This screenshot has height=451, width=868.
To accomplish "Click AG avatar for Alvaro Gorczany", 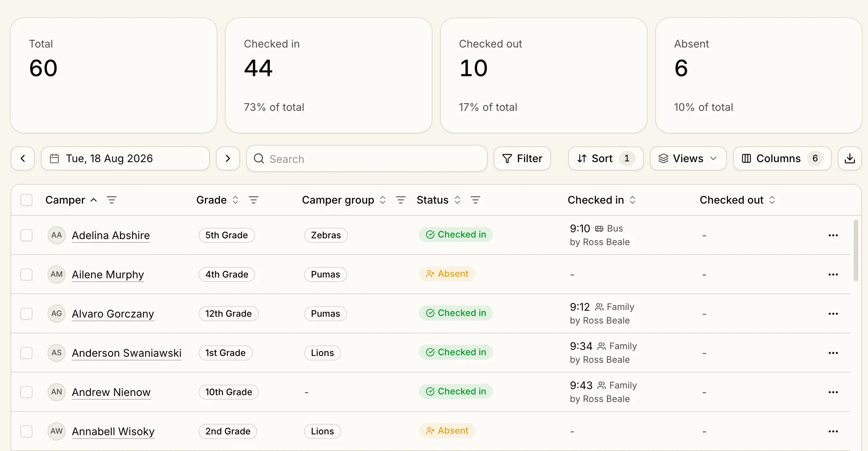I will click(57, 314).
